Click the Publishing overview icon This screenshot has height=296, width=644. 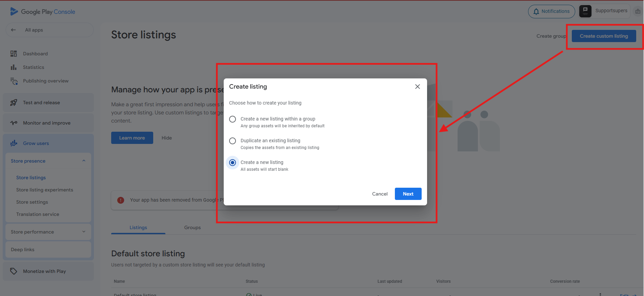14,81
